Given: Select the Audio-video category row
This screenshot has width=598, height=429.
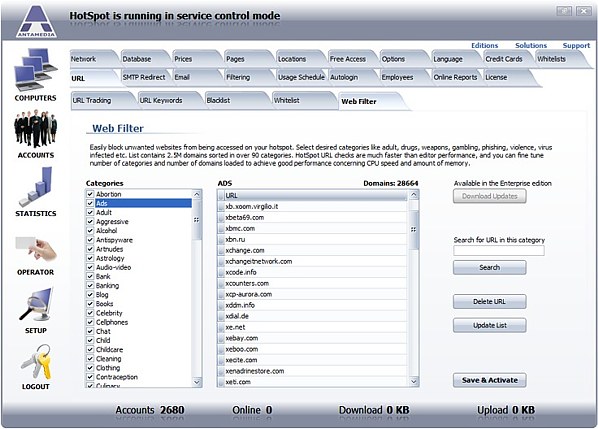Looking at the screenshot, I should [139, 267].
